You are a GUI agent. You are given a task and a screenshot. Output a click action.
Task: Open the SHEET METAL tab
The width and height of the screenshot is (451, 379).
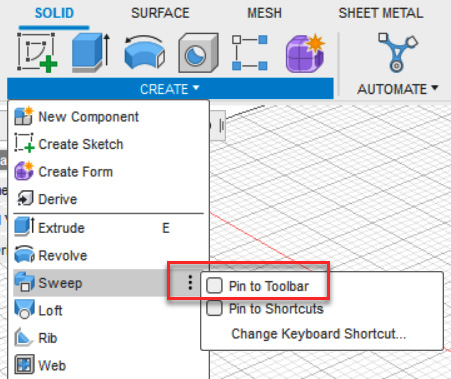click(381, 13)
